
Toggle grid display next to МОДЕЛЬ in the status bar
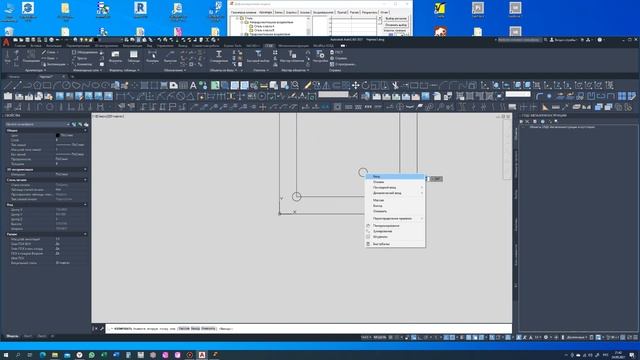[391, 338]
